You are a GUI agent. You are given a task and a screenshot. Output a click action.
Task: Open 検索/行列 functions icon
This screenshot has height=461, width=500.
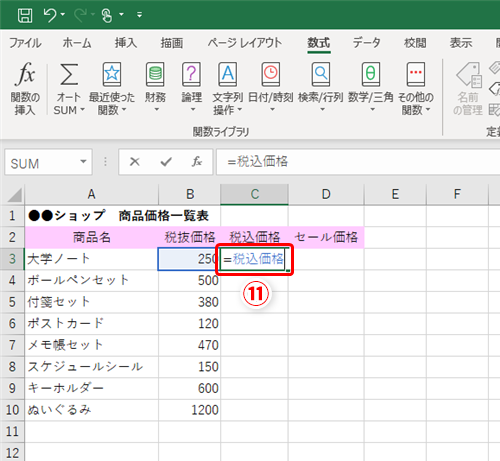tap(321, 74)
